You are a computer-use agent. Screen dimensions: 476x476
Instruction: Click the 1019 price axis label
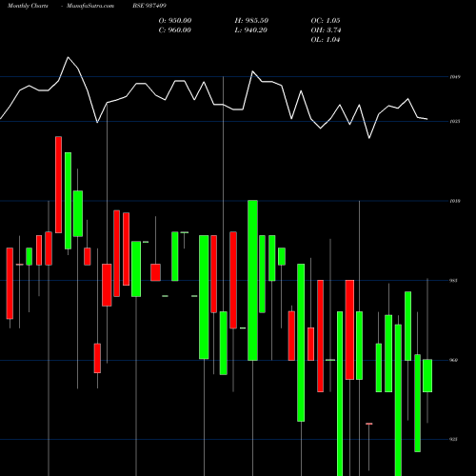click(455, 201)
